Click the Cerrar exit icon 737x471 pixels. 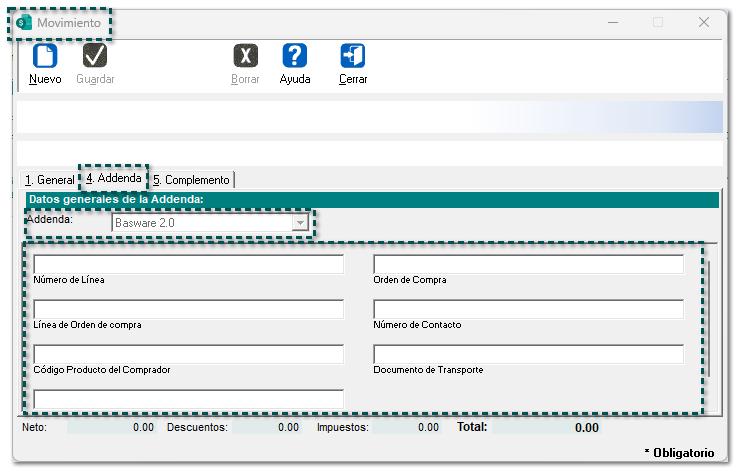click(352, 56)
